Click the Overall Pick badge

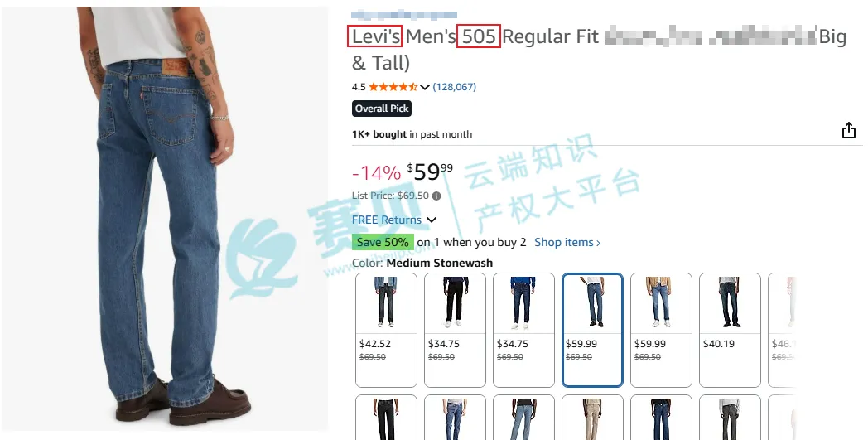[382, 109]
